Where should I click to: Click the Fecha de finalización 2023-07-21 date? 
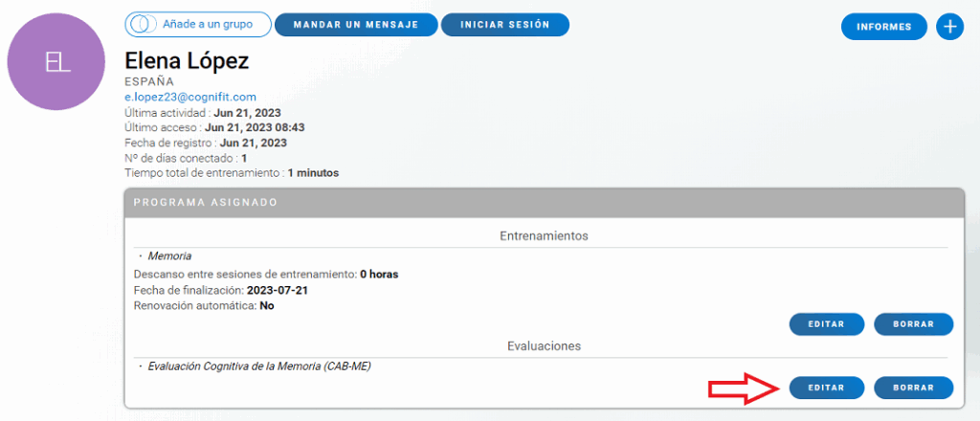[x=277, y=290]
